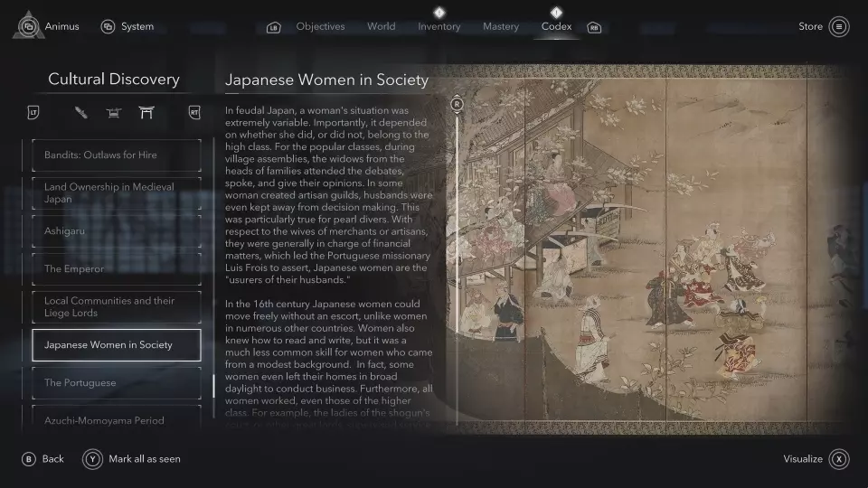The width and height of the screenshot is (868, 488).
Task: Open the Animus menu icon
Action: (28, 26)
